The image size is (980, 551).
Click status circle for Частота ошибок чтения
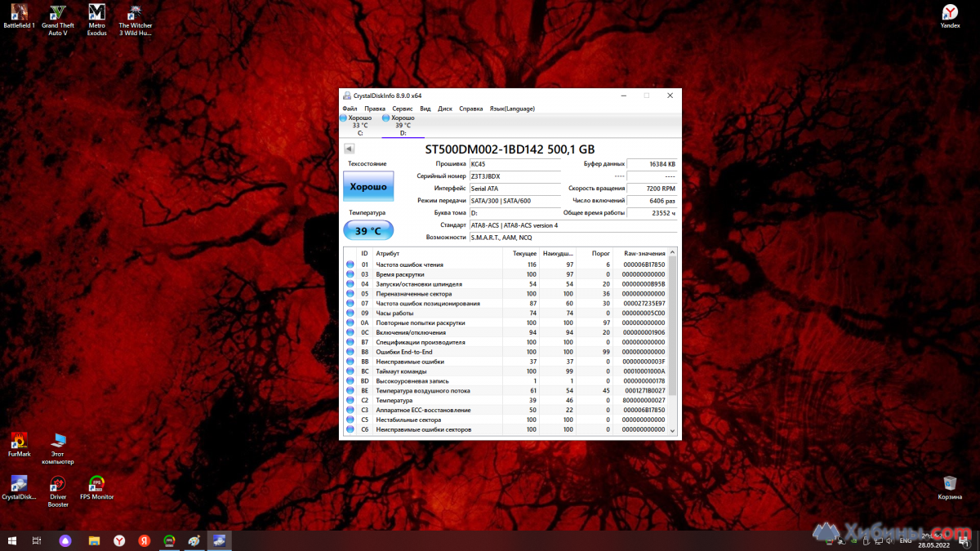click(350, 264)
